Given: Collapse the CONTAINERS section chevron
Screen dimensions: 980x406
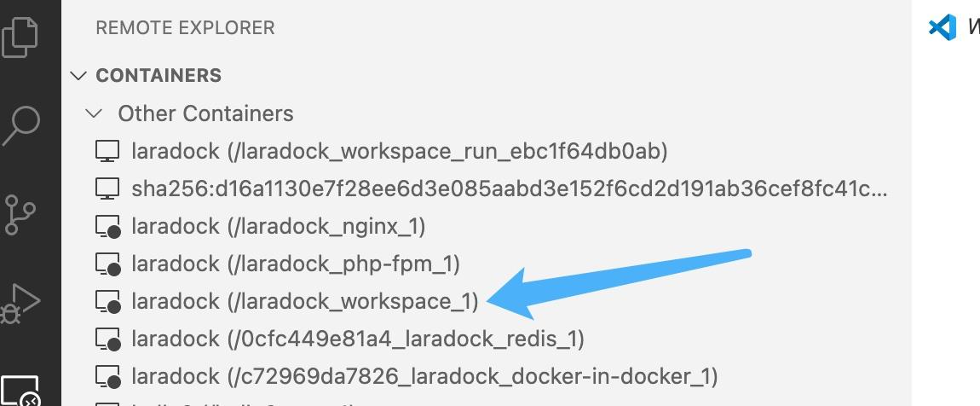Looking at the screenshot, I should (78, 76).
